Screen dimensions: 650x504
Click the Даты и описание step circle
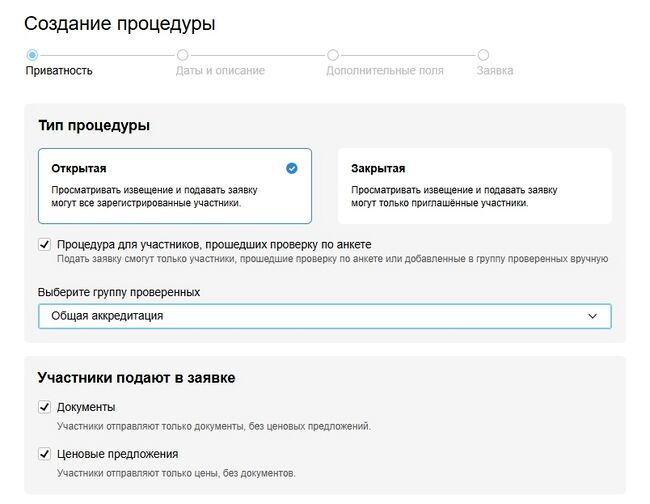182,55
